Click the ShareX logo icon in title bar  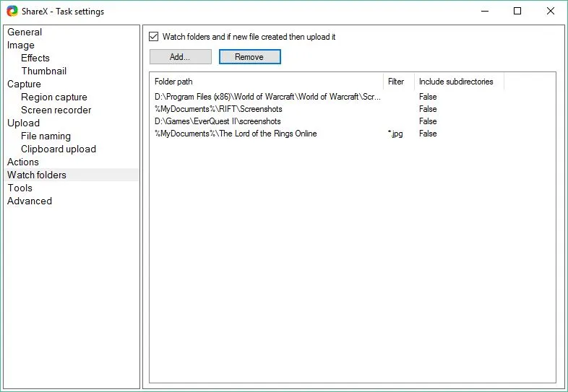pyautogui.click(x=12, y=12)
